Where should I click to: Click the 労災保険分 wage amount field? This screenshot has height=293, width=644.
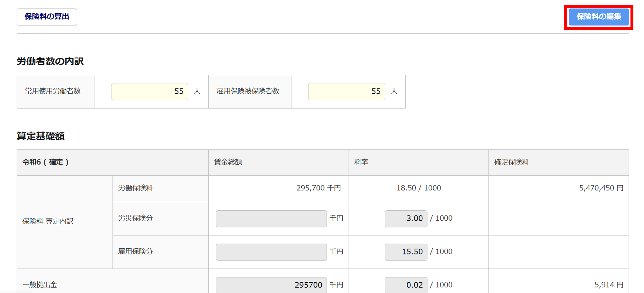point(271,219)
